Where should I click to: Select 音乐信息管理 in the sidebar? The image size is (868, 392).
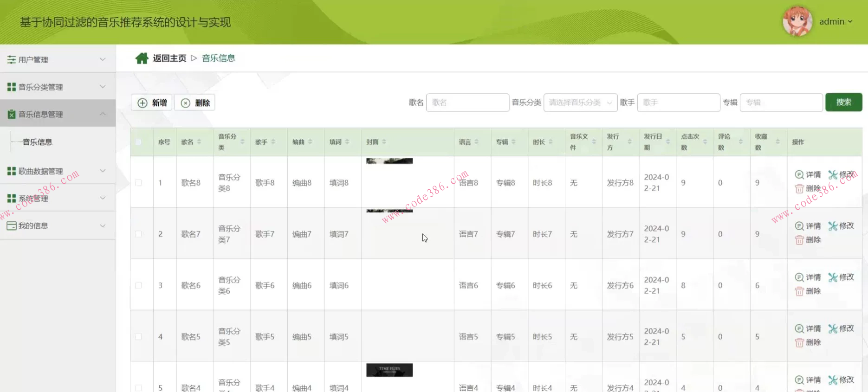click(x=58, y=114)
